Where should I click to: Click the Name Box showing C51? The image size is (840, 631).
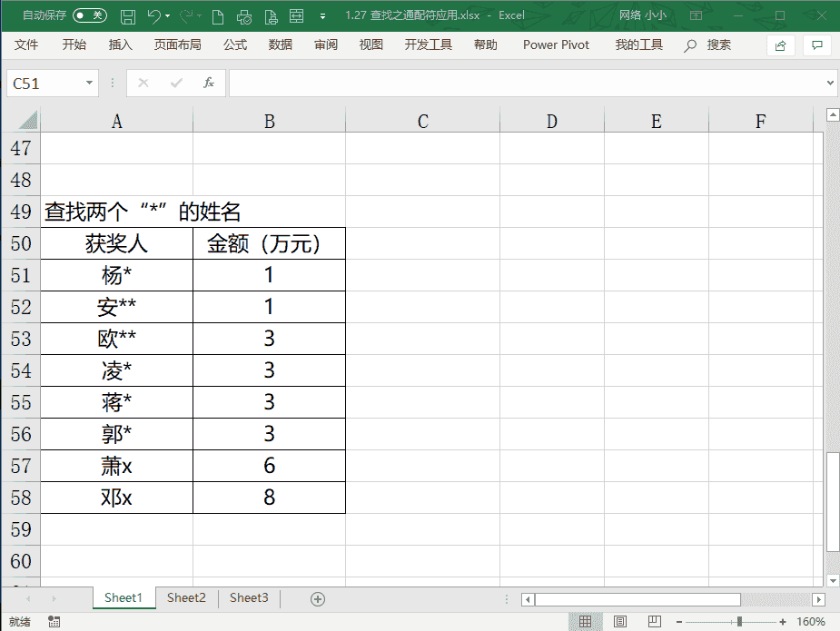[x=45, y=83]
